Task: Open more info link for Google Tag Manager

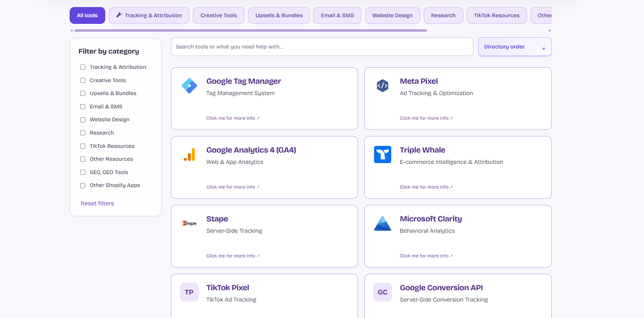Action: tap(233, 118)
